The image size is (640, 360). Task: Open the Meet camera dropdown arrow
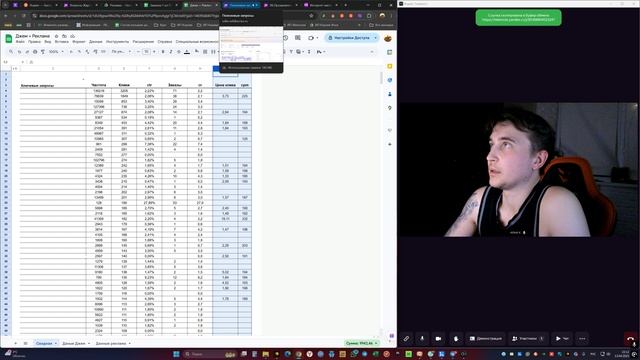[x=317, y=38]
